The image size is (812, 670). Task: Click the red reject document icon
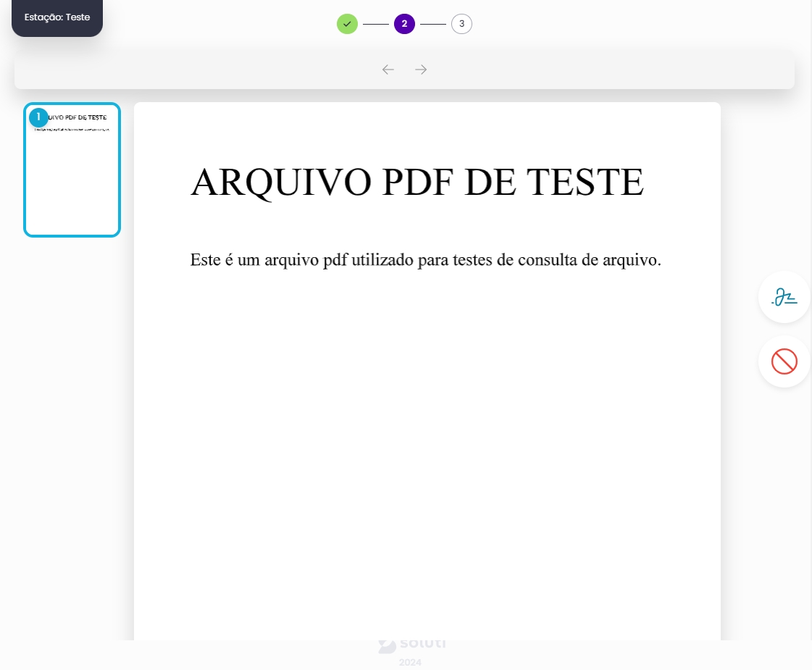784,361
